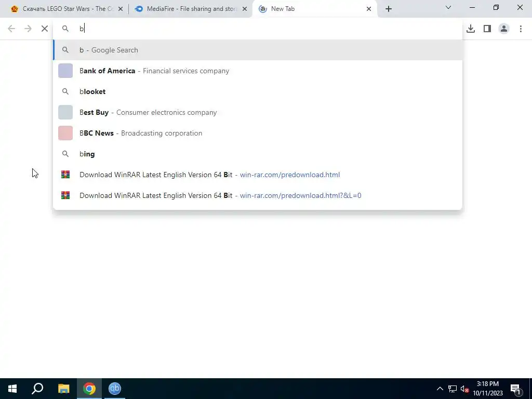Image resolution: width=532 pixels, height=399 pixels.
Task: Open the notifications action center
Action: pos(515,389)
